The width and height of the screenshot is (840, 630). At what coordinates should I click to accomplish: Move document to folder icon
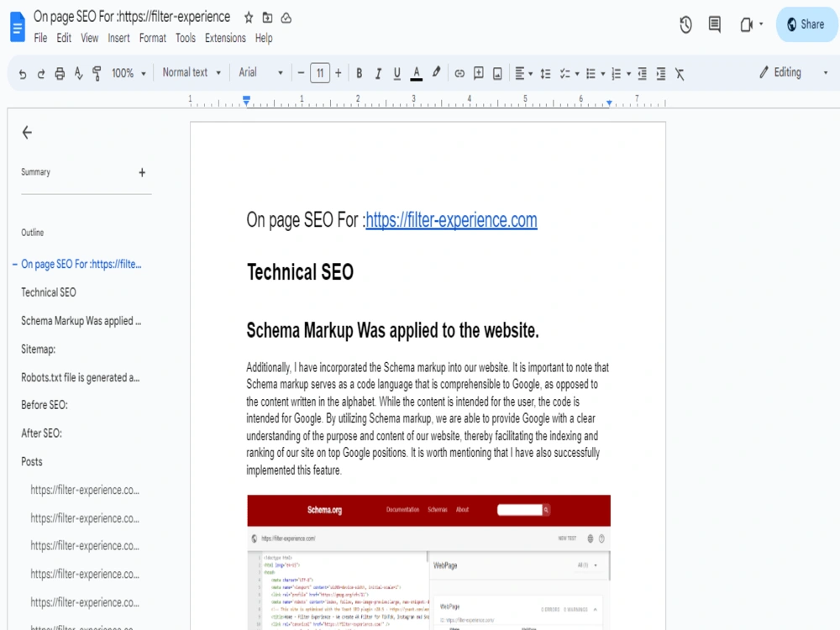pyautogui.click(x=267, y=18)
